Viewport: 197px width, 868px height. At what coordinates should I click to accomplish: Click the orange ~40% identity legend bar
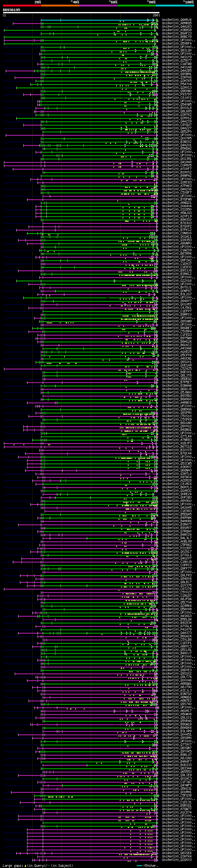point(60,6)
